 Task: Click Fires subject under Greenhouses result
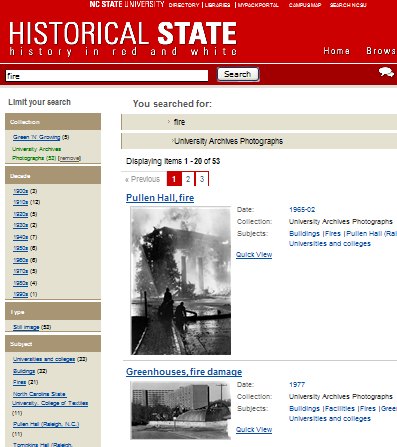368,409
